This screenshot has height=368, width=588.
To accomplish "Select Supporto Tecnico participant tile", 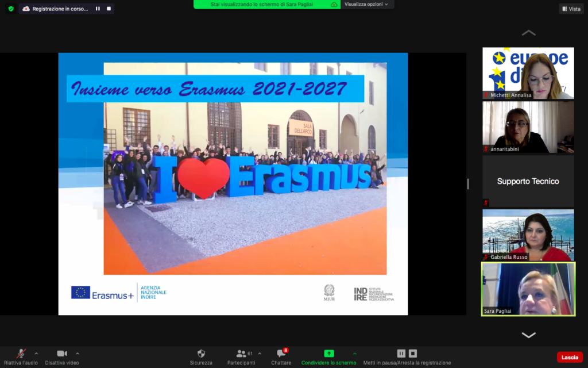I will click(x=528, y=181).
